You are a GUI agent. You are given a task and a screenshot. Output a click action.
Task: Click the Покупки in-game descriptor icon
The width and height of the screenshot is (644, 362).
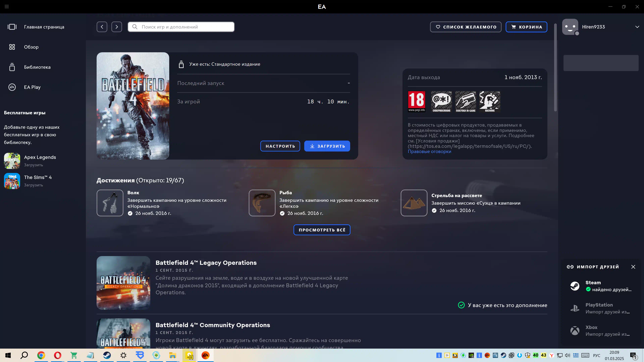tap(466, 101)
